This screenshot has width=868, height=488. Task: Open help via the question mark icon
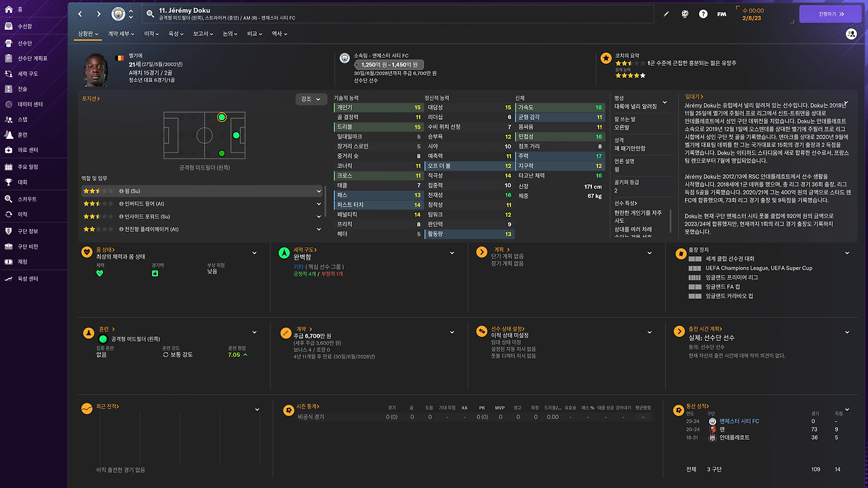703,14
